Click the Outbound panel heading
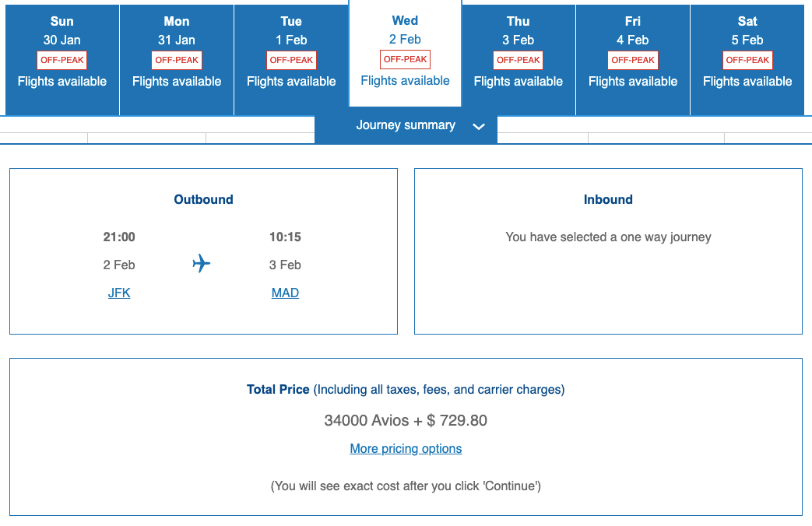This screenshot has height=526, width=812. click(203, 200)
